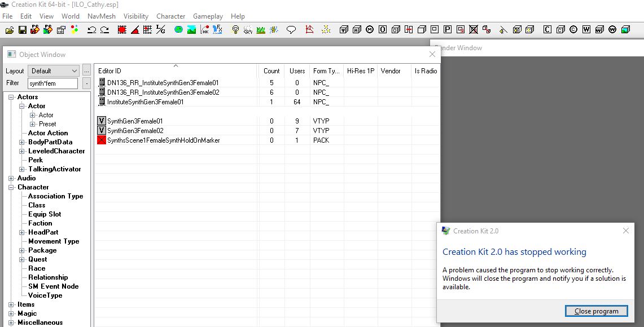Toggle the lightbulb lighting icon

(235, 30)
